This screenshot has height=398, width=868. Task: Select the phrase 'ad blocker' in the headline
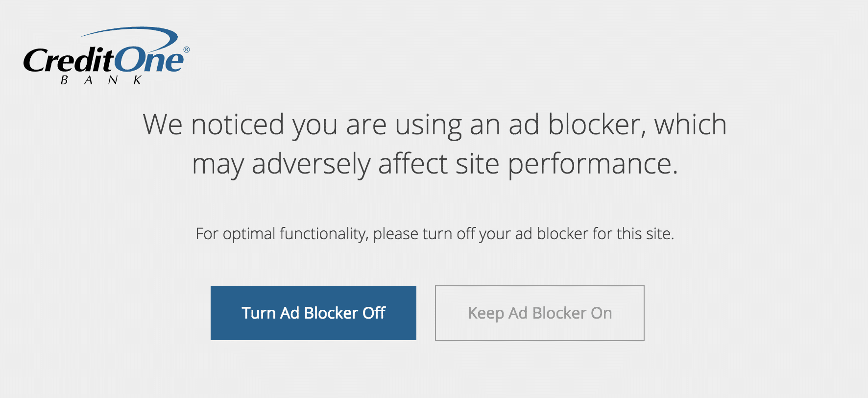(x=573, y=125)
